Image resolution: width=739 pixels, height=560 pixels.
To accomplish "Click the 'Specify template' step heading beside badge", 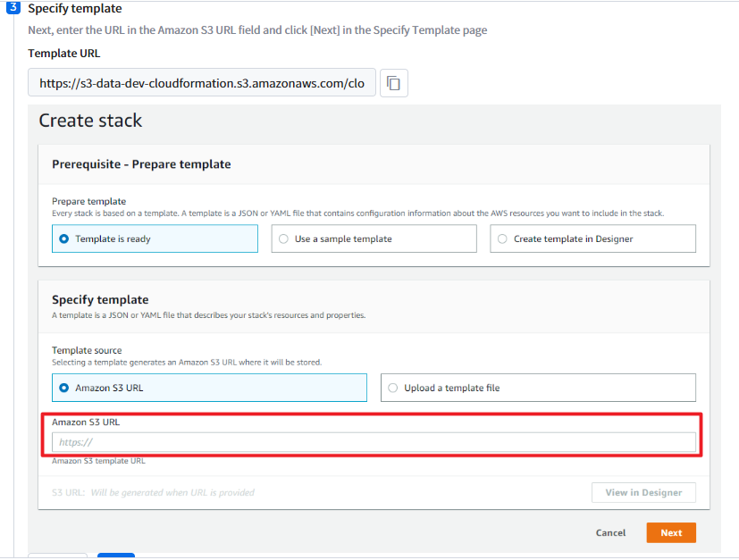I will click(x=75, y=9).
